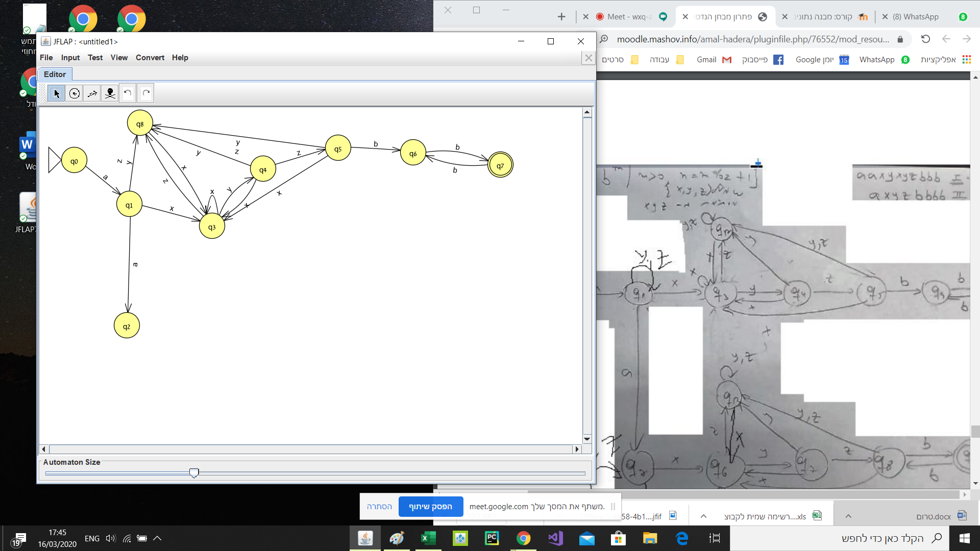
Task: Open the File menu in JFLAP
Action: [x=46, y=58]
